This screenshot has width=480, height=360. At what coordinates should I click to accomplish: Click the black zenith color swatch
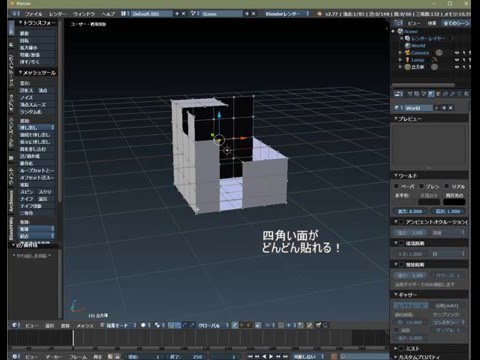tap(454, 202)
